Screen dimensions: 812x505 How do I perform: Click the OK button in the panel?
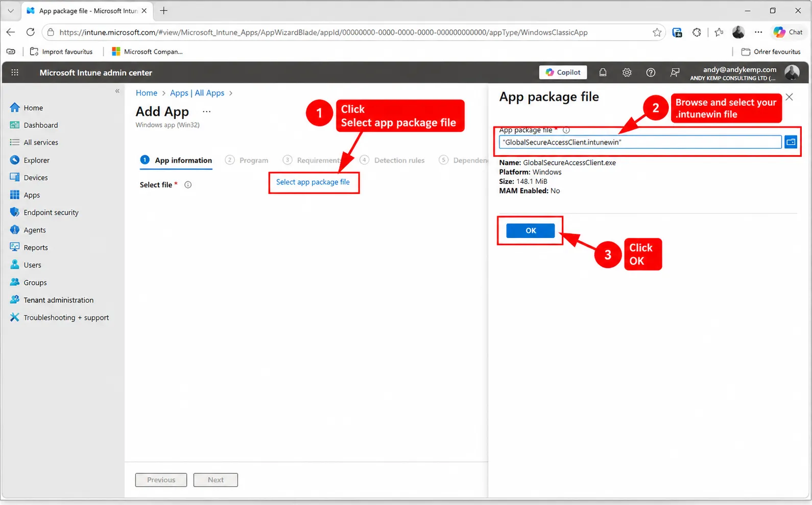(x=531, y=231)
